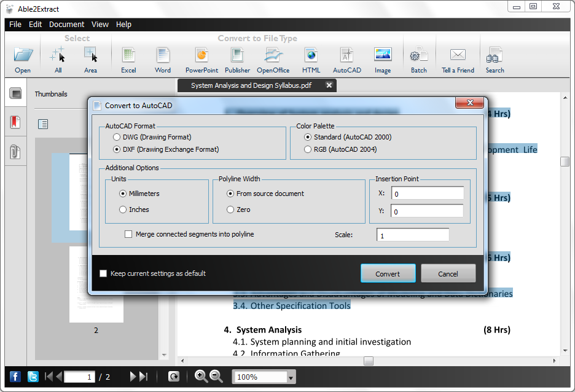Click horizontal scrollbar right arrow
Image resolution: width=575 pixels, height=392 pixels.
coord(554,361)
